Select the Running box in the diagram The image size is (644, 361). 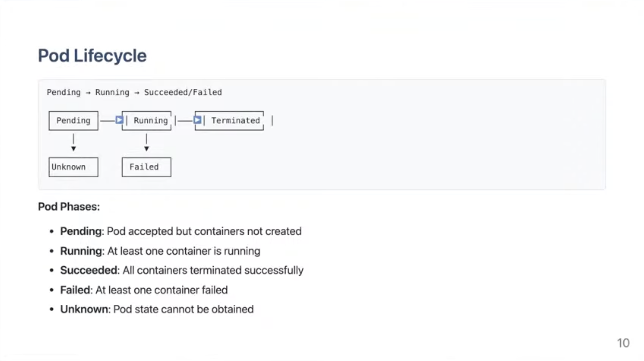(x=150, y=121)
